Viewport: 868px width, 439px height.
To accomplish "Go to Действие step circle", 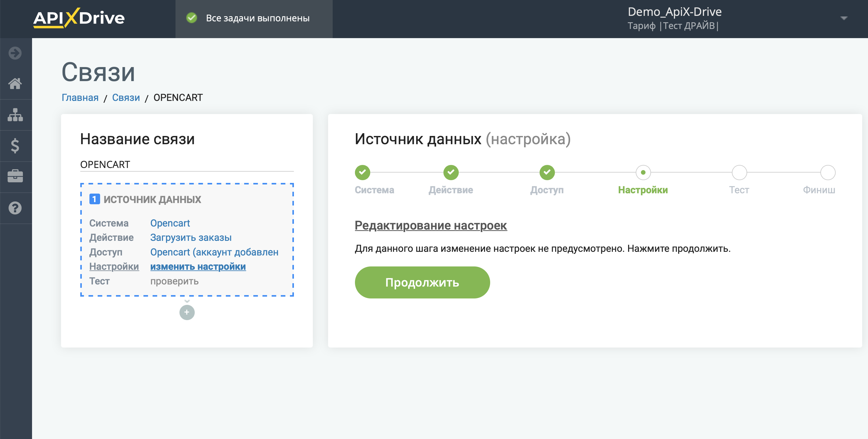I will pyautogui.click(x=451, y=172).
